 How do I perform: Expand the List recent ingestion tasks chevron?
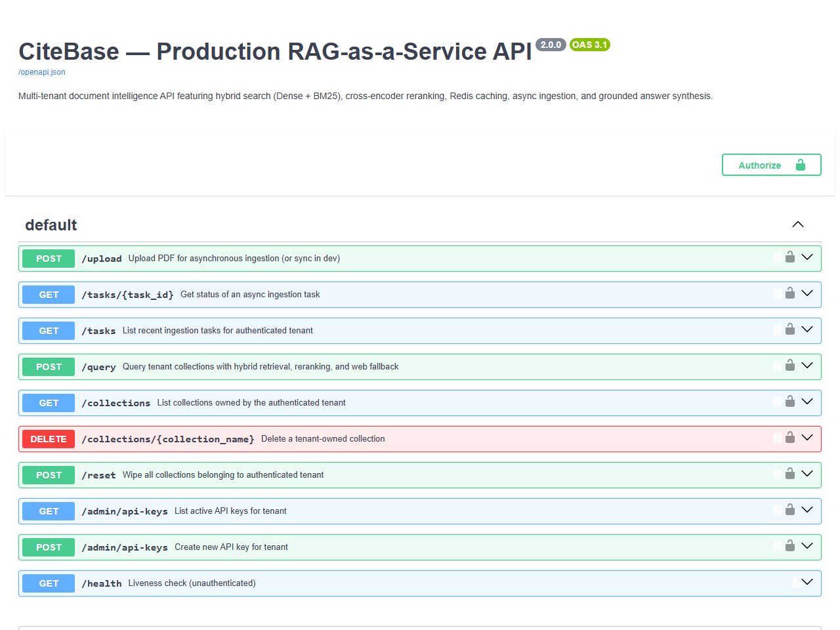pyautogui.click(x=807, y=329)
